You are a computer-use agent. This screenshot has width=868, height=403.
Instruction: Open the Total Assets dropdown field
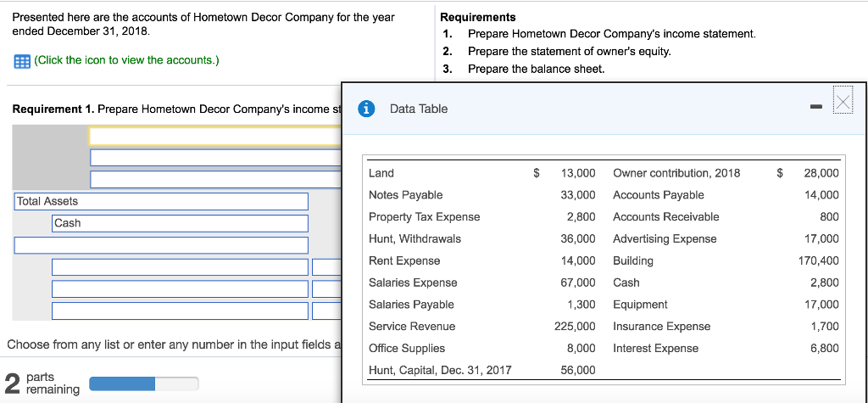click(x=161, y=201)
